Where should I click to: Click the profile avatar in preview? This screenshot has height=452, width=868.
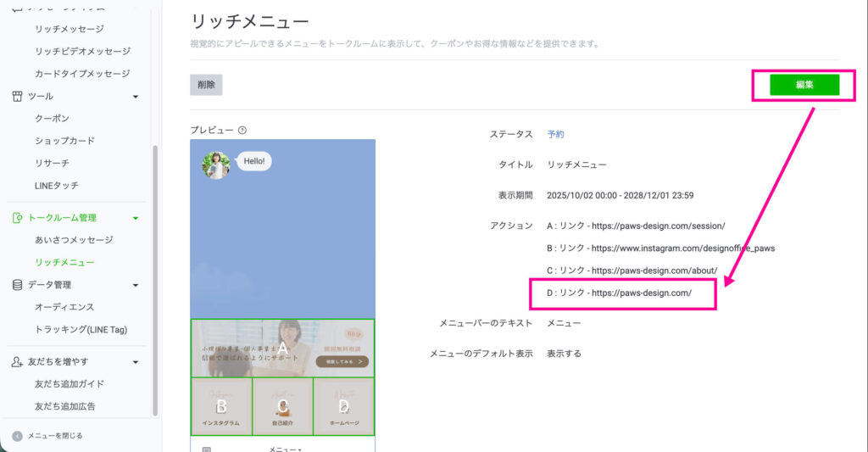[216, 165]
